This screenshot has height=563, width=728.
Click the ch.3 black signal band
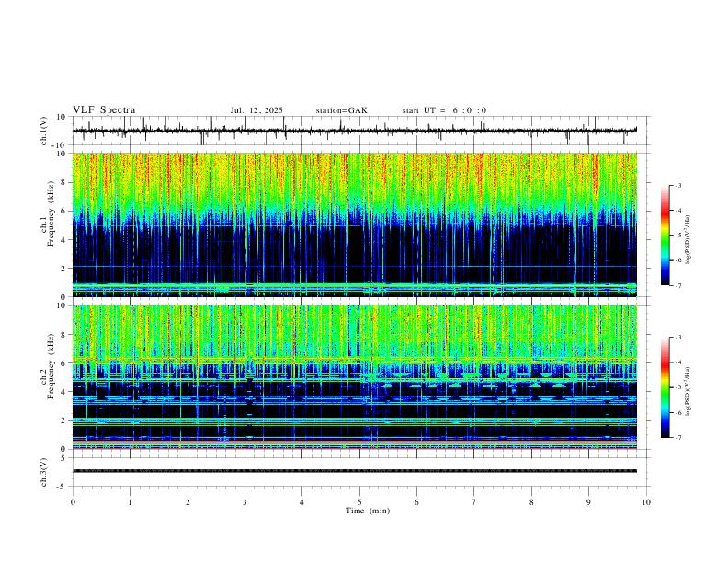pyautogui.click(x=355, y=471)
